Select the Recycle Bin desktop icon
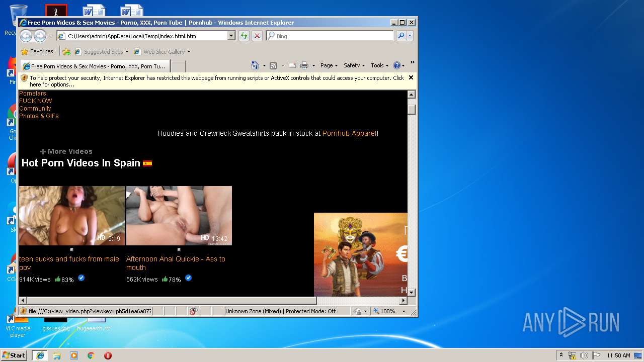 point(18,20)
